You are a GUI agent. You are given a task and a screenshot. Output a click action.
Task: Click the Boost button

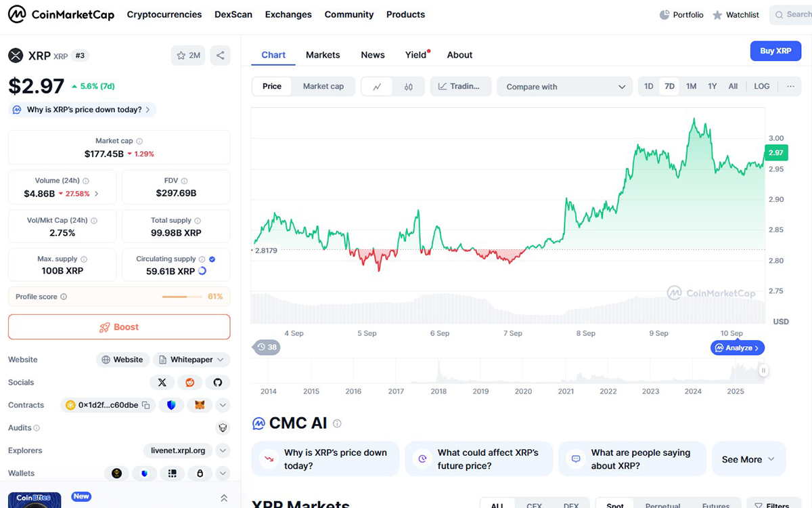(119, 327)
